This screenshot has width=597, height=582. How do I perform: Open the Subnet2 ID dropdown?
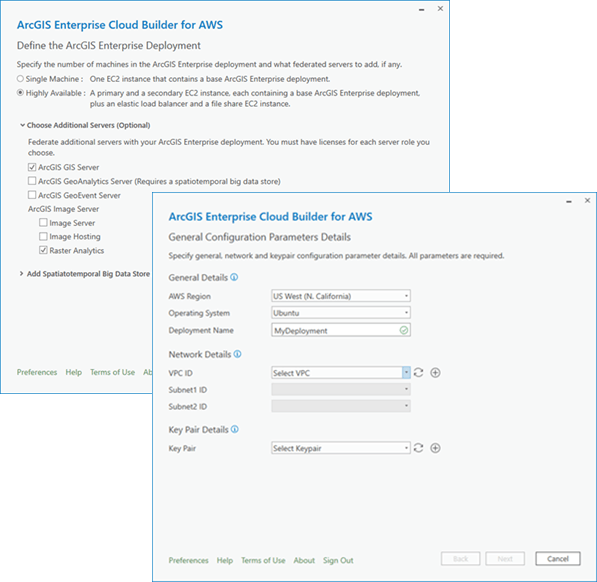(x=341, y=406)
